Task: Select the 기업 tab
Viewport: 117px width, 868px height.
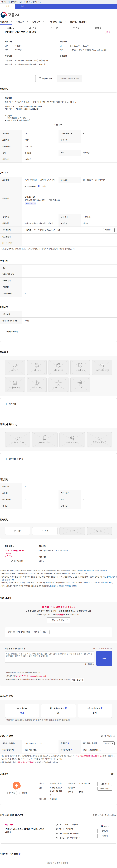Action: 22,6
